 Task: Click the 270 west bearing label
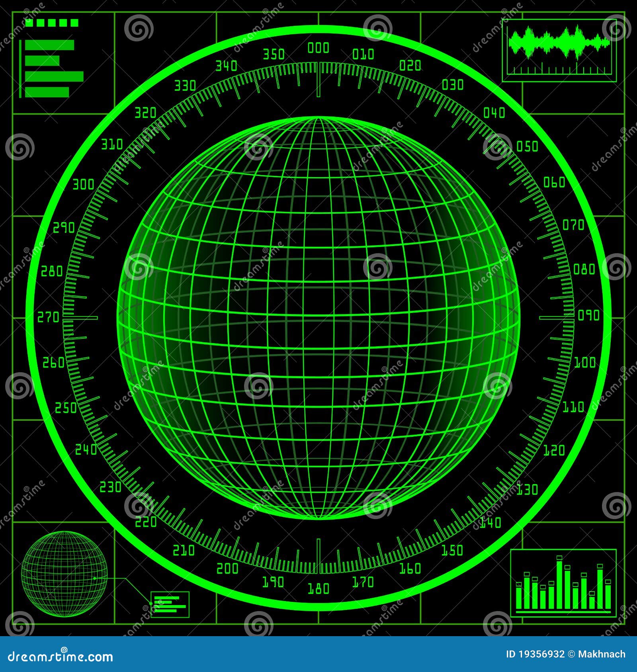[48, 317]
